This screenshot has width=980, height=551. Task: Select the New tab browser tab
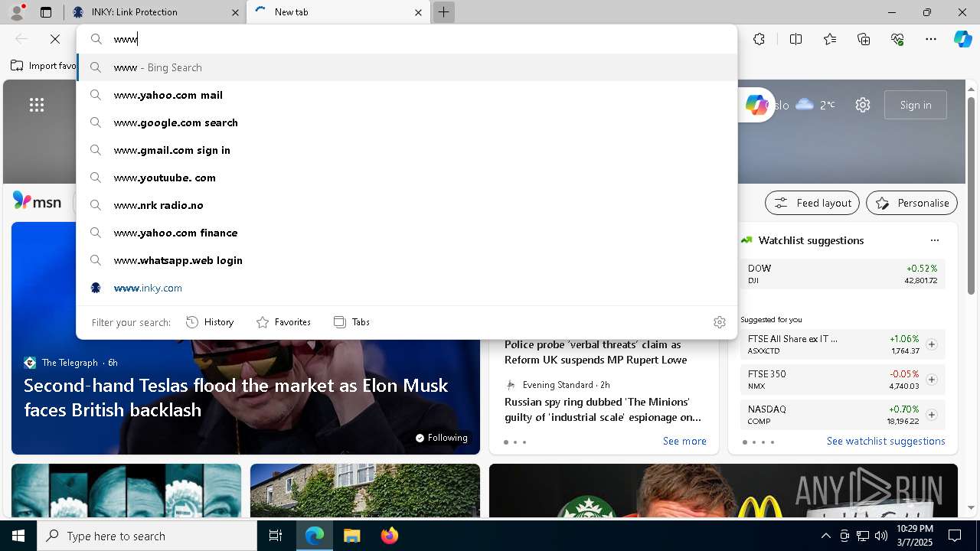point(338,12)
